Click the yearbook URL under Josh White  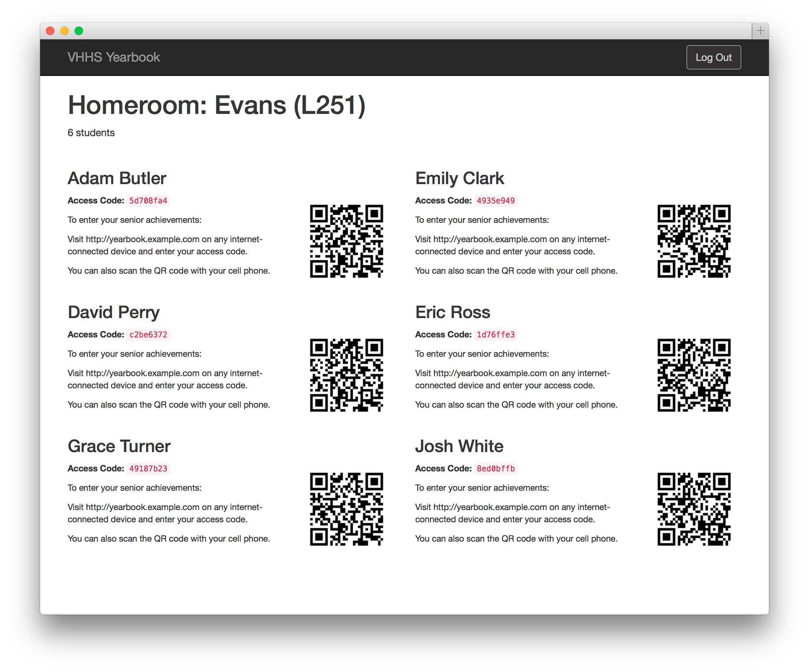pyautogui.click(x=490, y=507)
